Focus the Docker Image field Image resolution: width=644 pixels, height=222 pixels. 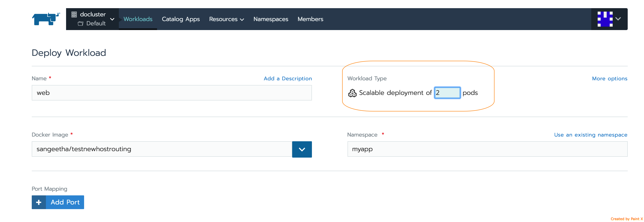162,149
